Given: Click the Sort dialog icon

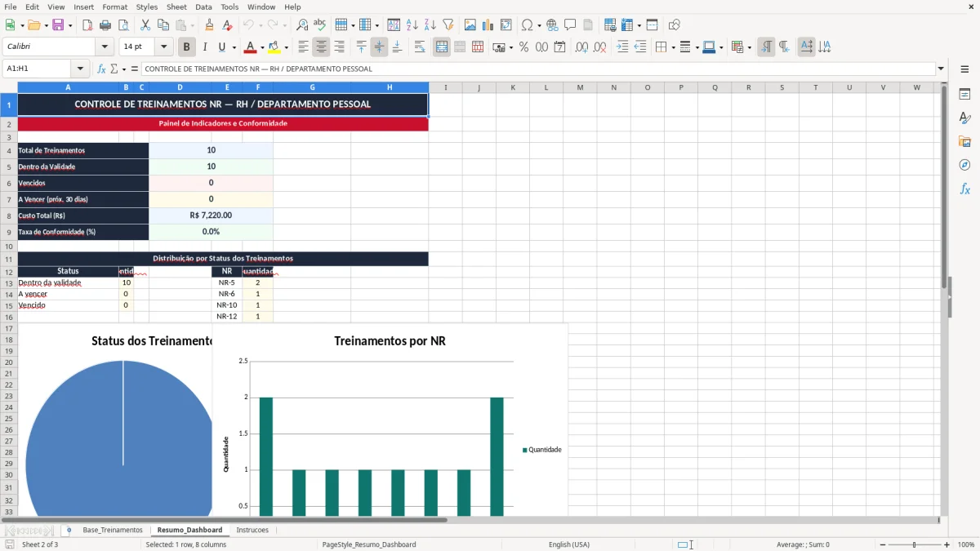Looking at the screenshot, I should tap(394, 25).
